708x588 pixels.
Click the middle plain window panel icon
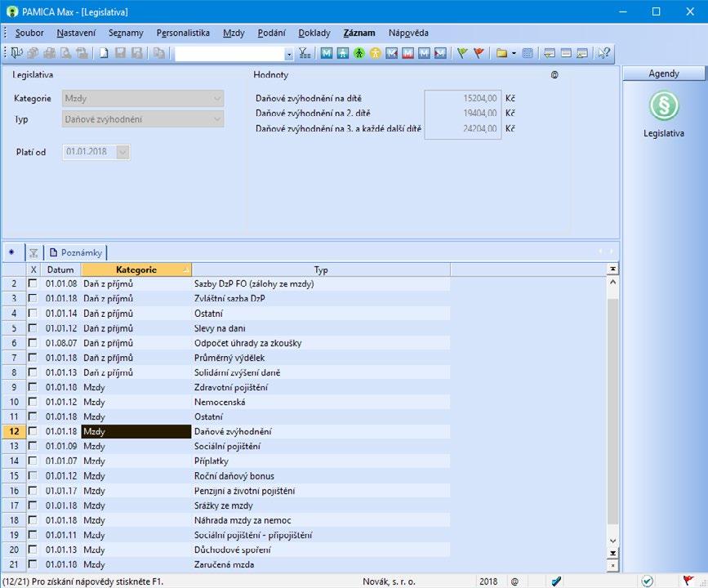click(566, 53)
